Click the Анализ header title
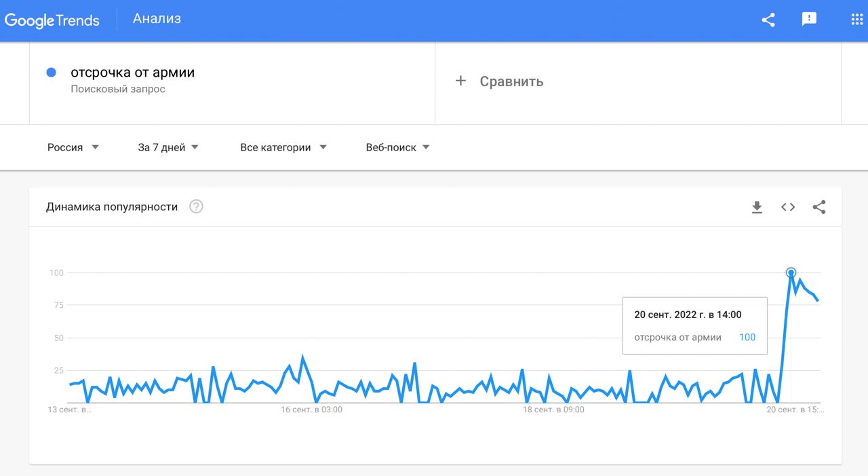This screenshot has height=476, width=868. [x=157, y=19]
